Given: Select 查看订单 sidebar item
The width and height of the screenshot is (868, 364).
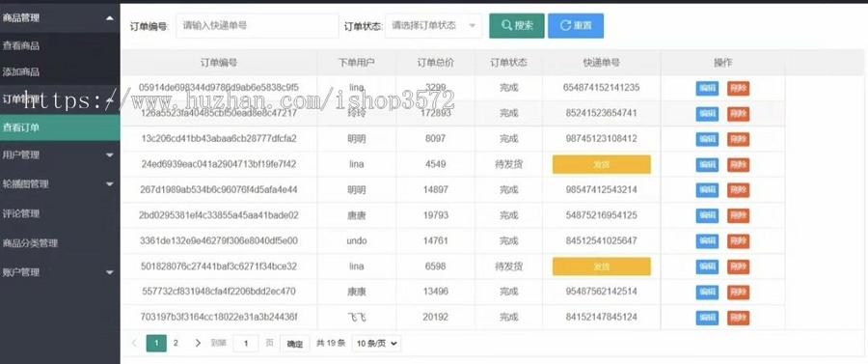Looking at the screenshot, I should coord(60,127).
